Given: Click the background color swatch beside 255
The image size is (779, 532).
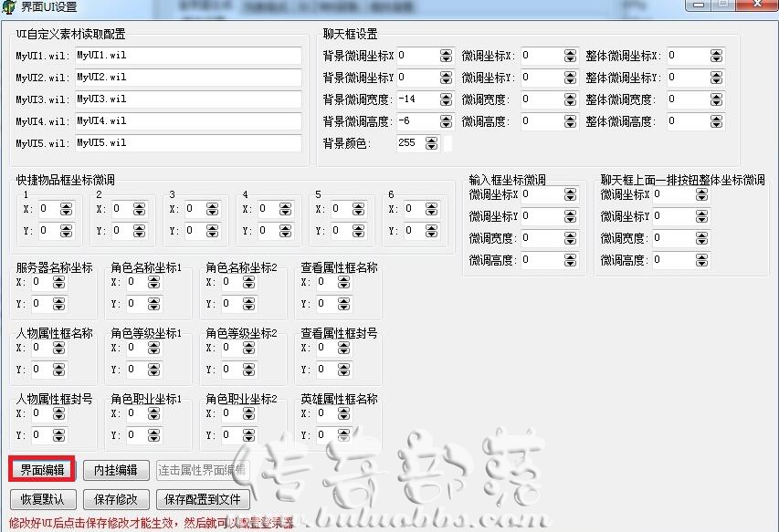Looking at the screenshot, I should pos(447,143).
